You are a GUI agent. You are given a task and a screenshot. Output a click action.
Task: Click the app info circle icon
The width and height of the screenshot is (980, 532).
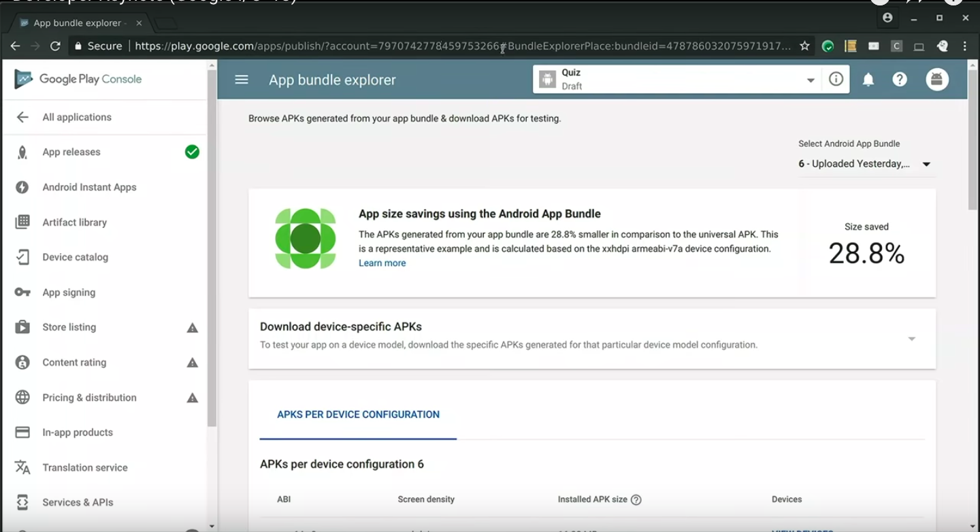point(836,80)
